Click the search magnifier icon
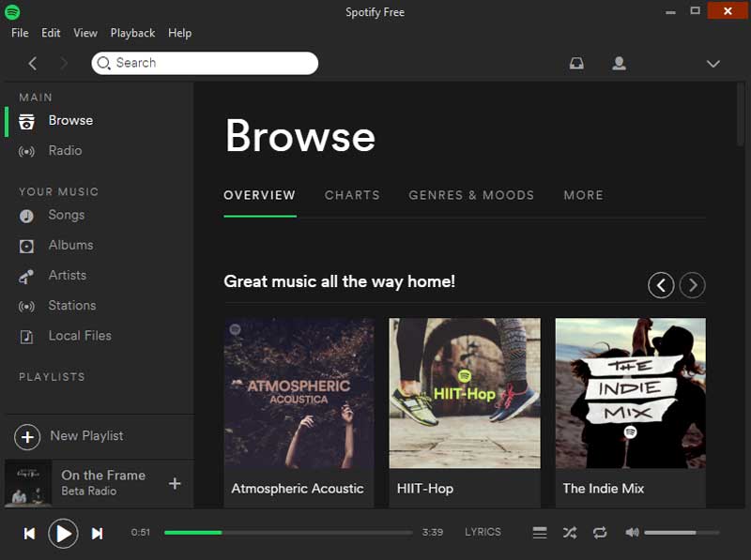751x560 pixels. (103, 63)
